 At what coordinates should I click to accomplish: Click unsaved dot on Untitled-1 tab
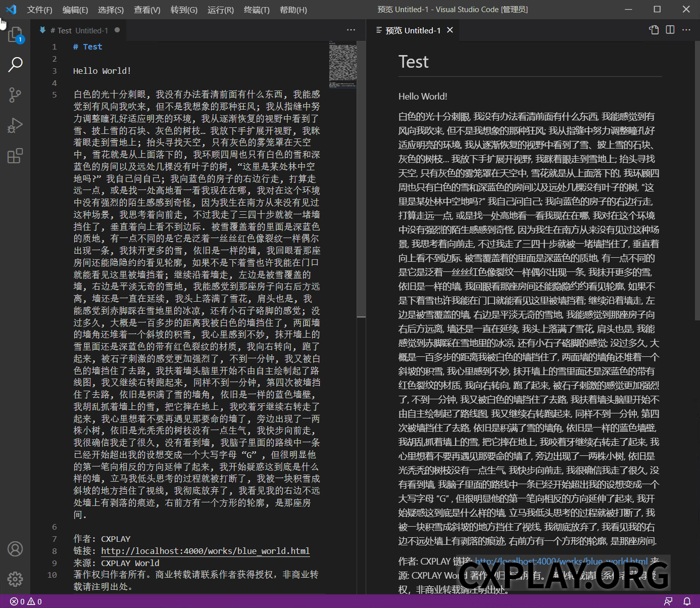(117, 30)
